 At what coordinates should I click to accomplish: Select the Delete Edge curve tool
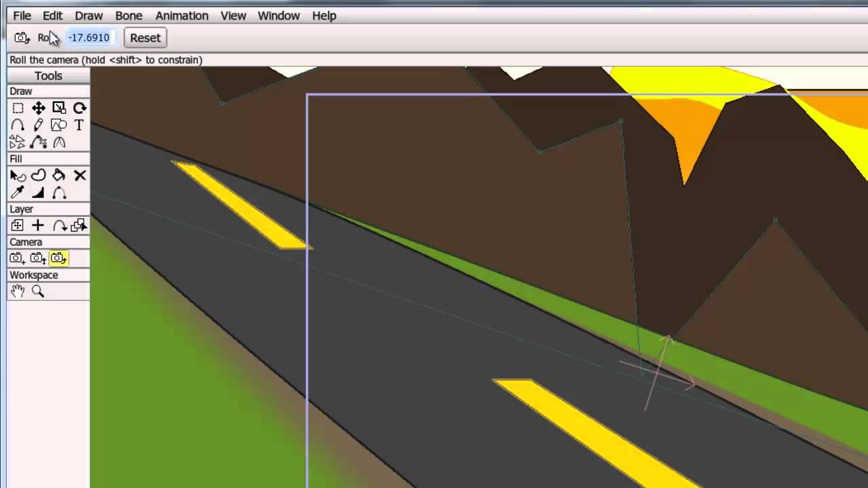(39, 142)
